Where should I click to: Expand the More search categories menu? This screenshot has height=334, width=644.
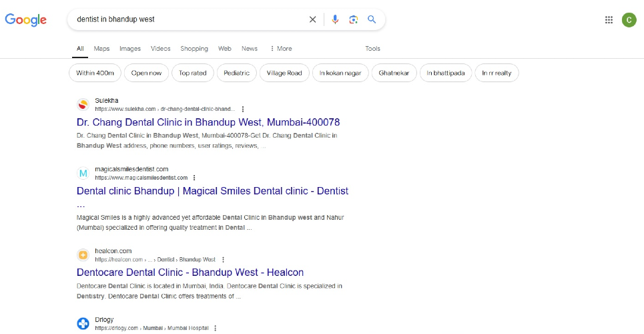coord(280,49)
